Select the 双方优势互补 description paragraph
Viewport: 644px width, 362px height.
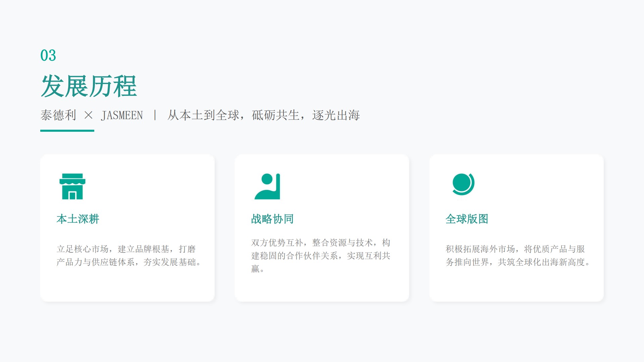(x=321, y=255)
